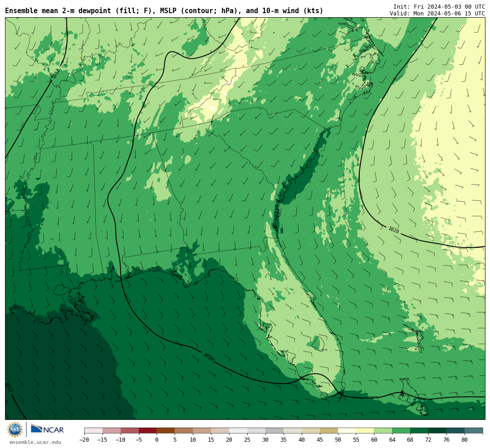The height and width of the screenshot is (448, 490).
Task: Pick the 55 to 60 yellow swatch
Action: [365, 431]
